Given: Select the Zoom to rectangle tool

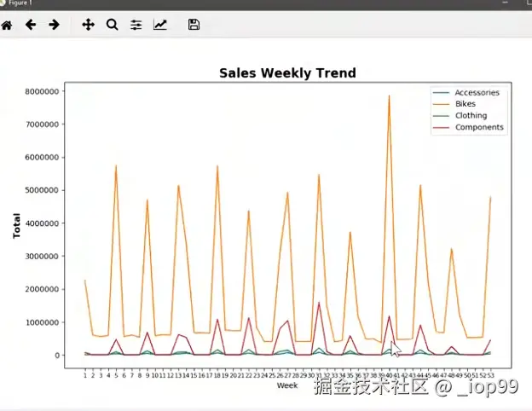Looking at the screenshot, I should coord(113,25).
